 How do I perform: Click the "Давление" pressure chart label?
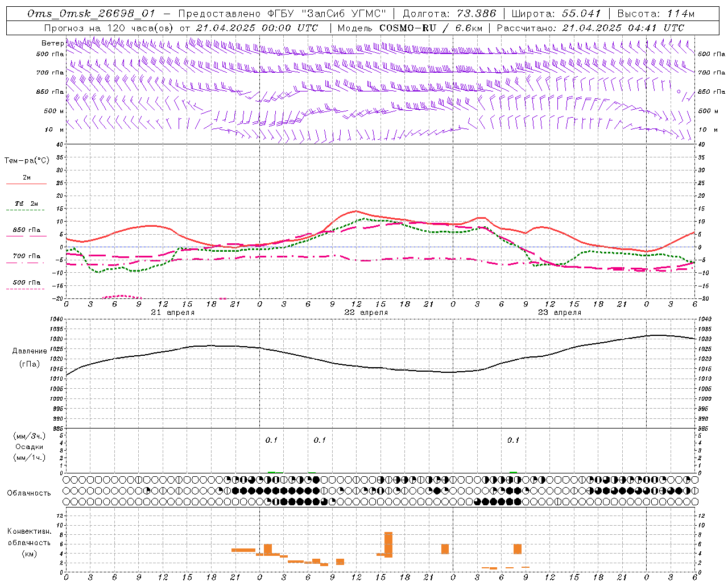click(30, 351)
